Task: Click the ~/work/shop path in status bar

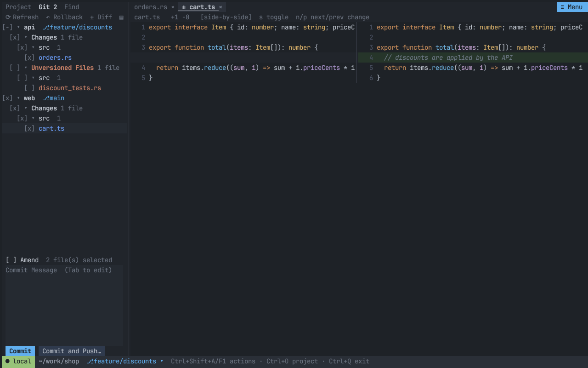Action: click(x=59, y=361)
